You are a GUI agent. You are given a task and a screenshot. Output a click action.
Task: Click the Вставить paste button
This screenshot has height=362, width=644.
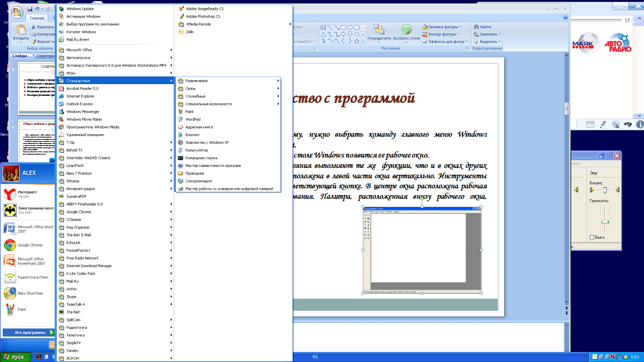21,33
